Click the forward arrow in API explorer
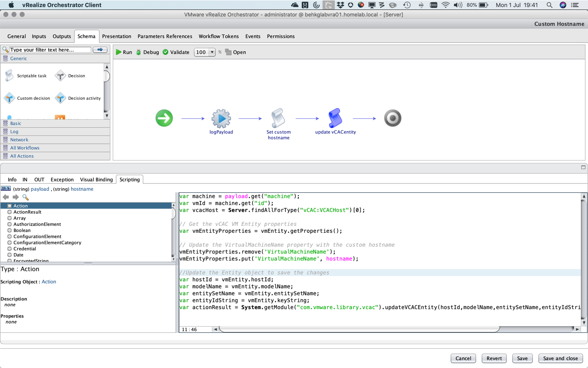Screen dimensions: 588x368 (16, 197)
